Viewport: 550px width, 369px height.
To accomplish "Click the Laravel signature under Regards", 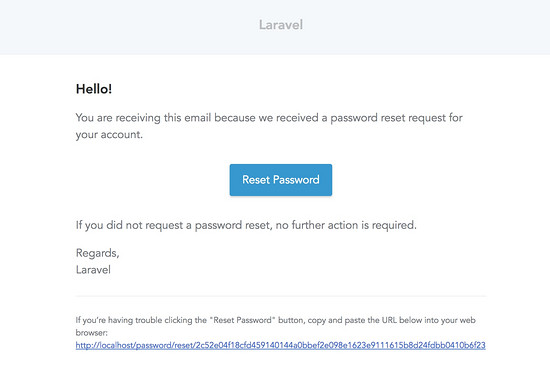I will point(93,270).
